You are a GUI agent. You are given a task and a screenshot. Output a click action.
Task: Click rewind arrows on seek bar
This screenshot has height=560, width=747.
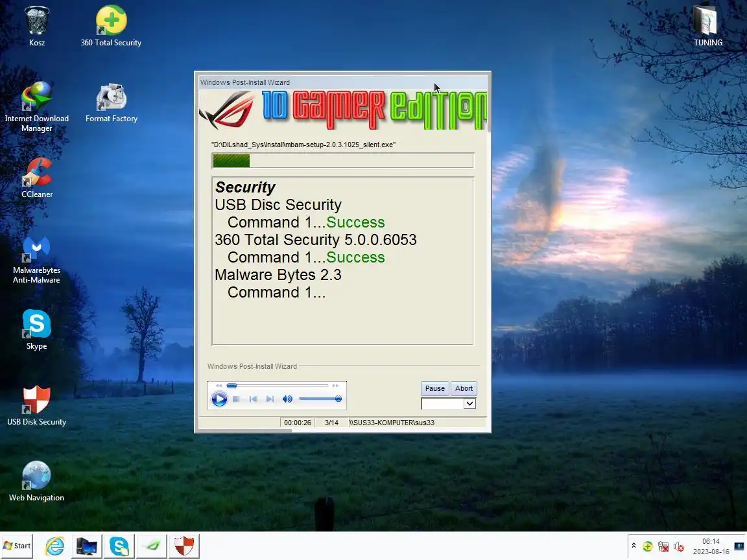click(219, 385)
